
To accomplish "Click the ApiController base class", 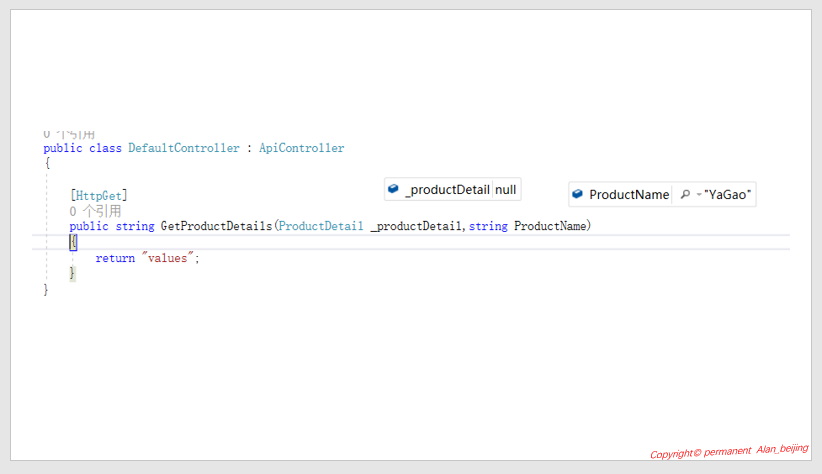I will pos(301,148).
